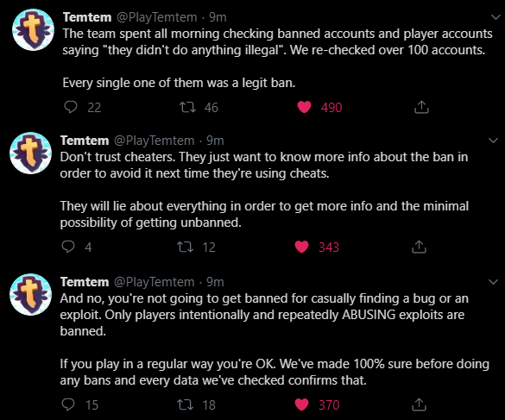Screen dimensions: 505x420
Task: Expand options chevron on the second tweet
Action: coord(493,141)
